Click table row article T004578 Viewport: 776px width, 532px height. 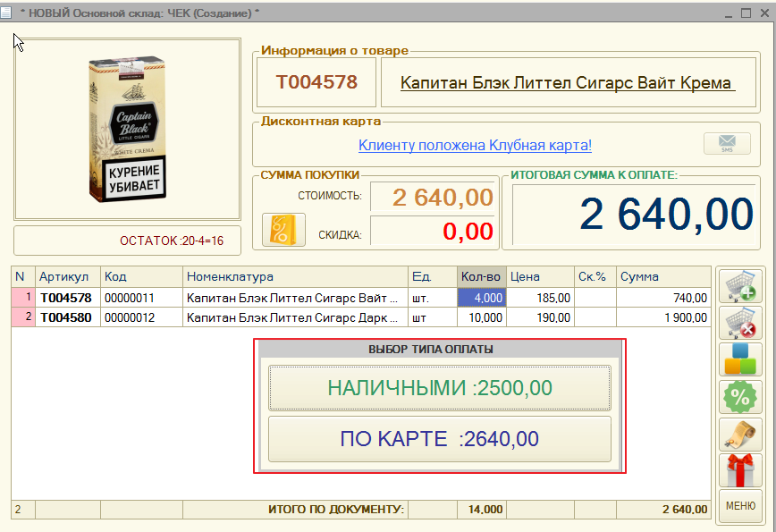(67, 298)
